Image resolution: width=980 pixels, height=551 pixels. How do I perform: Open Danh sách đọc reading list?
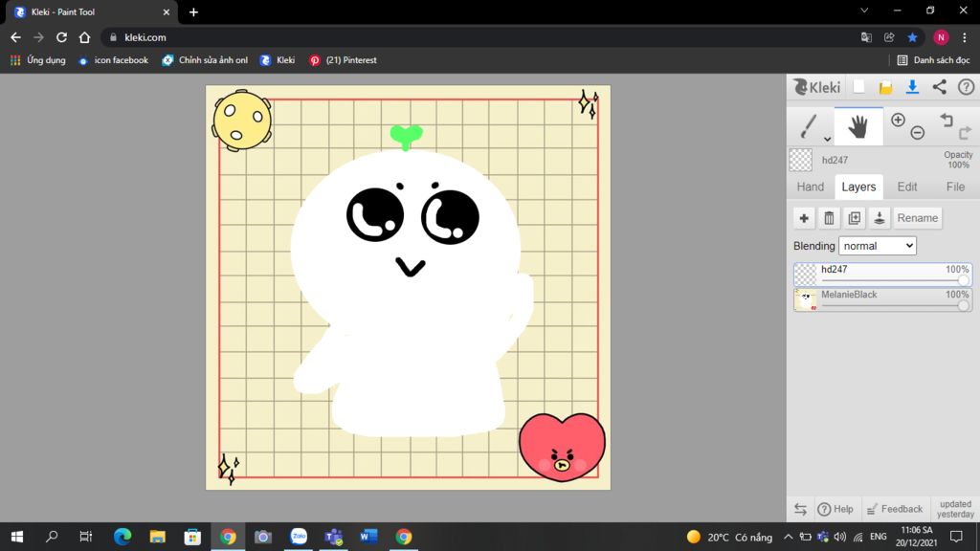(x=934, y=60)
